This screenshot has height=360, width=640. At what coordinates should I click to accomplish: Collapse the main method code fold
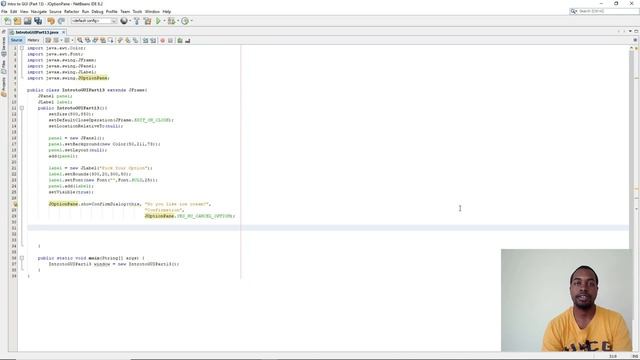pos(22,258)
